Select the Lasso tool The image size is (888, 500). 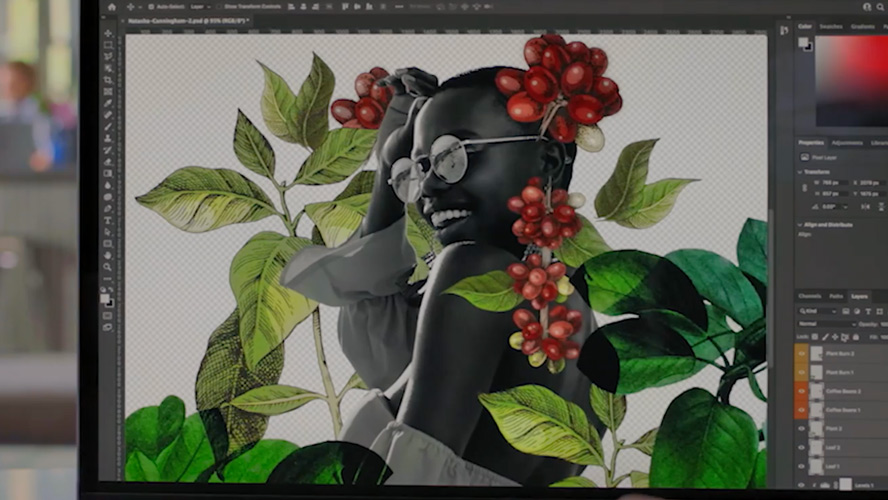pyautogui.click(x=108, y=57)
